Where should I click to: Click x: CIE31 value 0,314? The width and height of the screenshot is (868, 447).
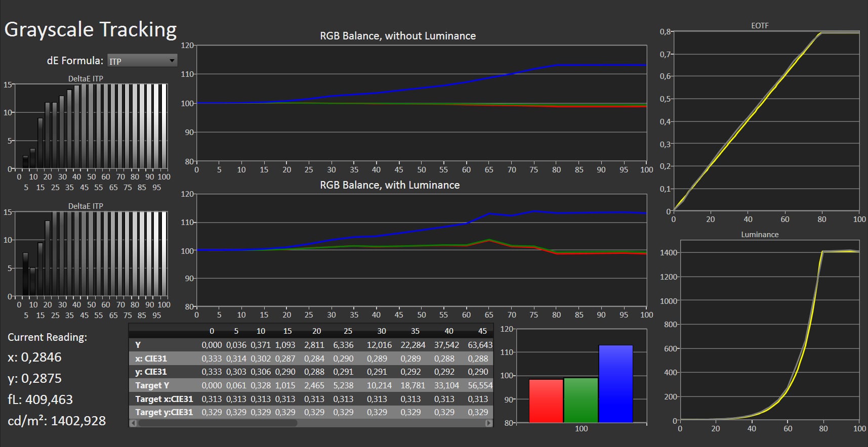(x=236, y=359)
